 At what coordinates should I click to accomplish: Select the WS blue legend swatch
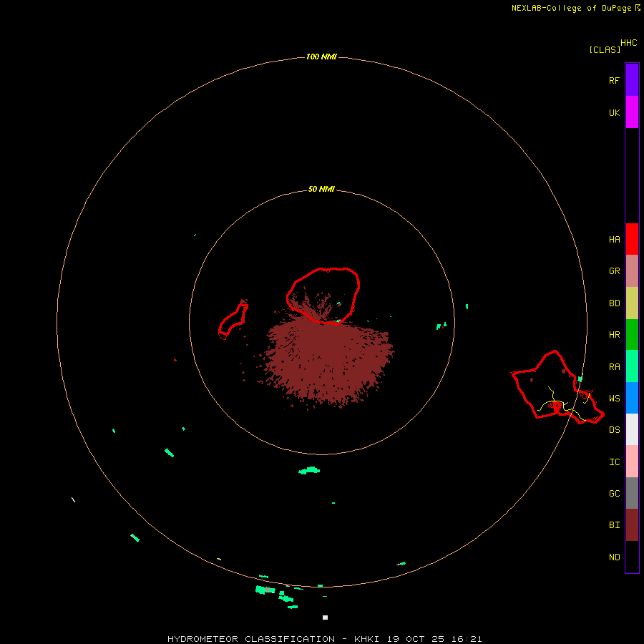point(632,398)
